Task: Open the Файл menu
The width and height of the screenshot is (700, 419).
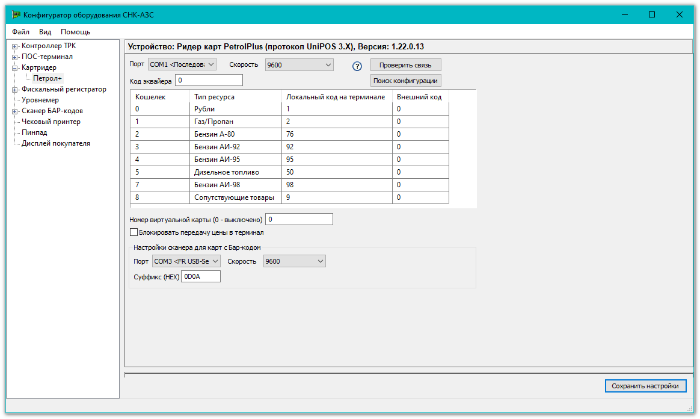Action: click(x=21, y=32)
